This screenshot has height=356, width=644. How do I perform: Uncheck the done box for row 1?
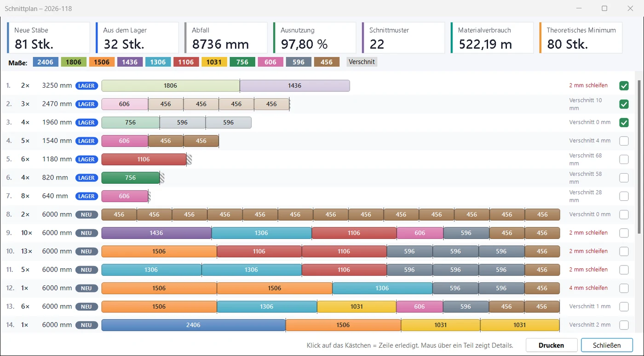(624, 86)
